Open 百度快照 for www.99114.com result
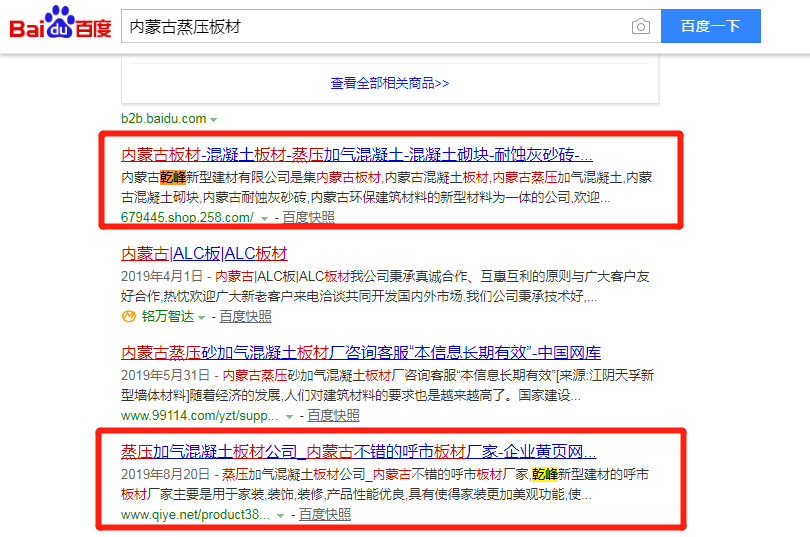This screenshot has height=537, width=810. click(x=333, y=416)
